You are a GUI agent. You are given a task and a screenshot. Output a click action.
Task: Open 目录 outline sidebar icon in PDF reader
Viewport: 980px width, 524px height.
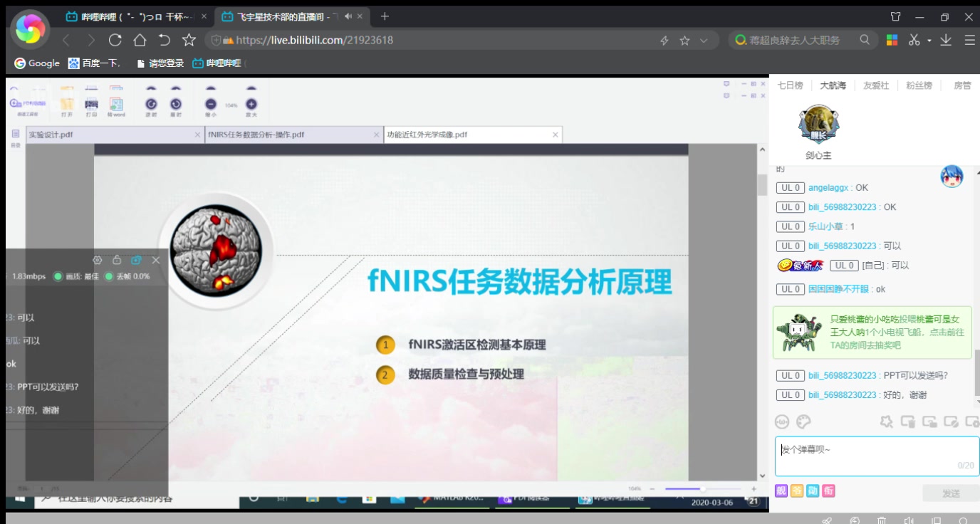(x=15, y=137)
